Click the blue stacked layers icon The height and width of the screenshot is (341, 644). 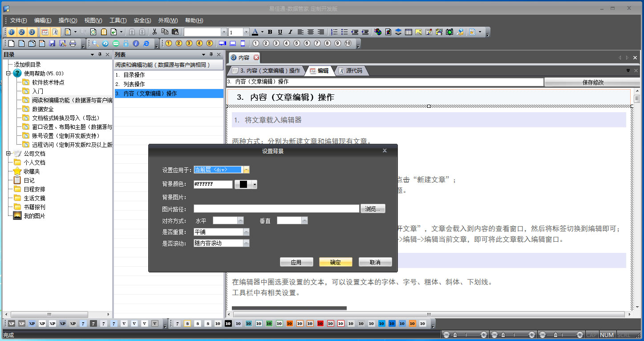click(398, 32)
